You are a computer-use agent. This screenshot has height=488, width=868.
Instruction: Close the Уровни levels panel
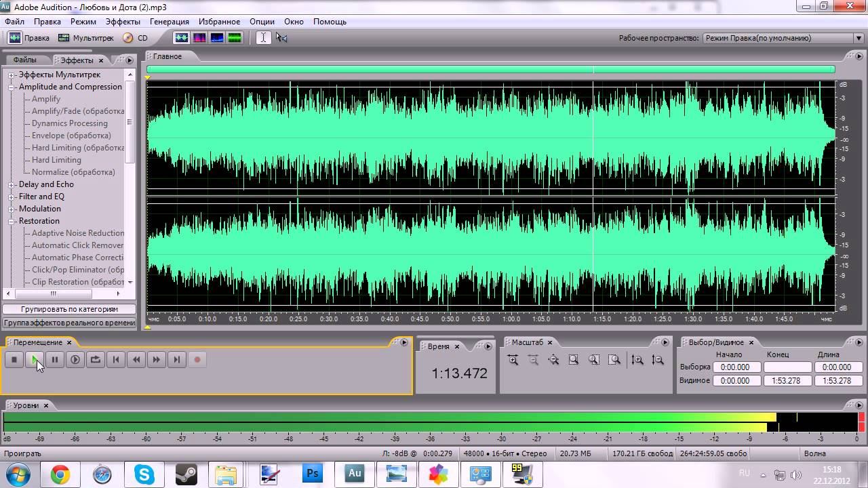[x=46, y=405]
